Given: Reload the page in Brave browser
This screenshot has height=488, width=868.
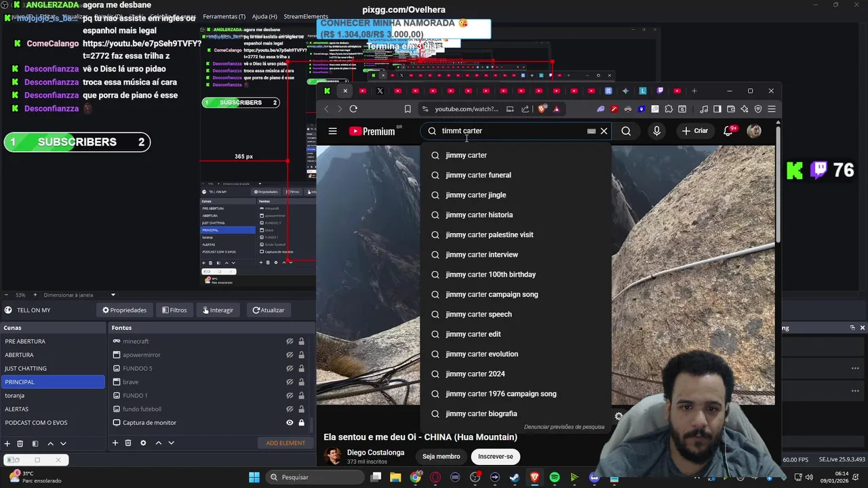Looking at the screenshot, I should coord(353,109).
